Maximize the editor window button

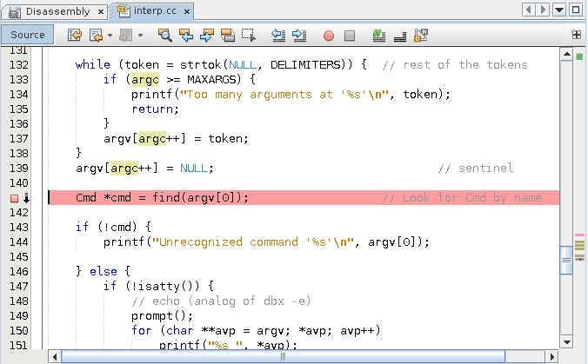576,10
